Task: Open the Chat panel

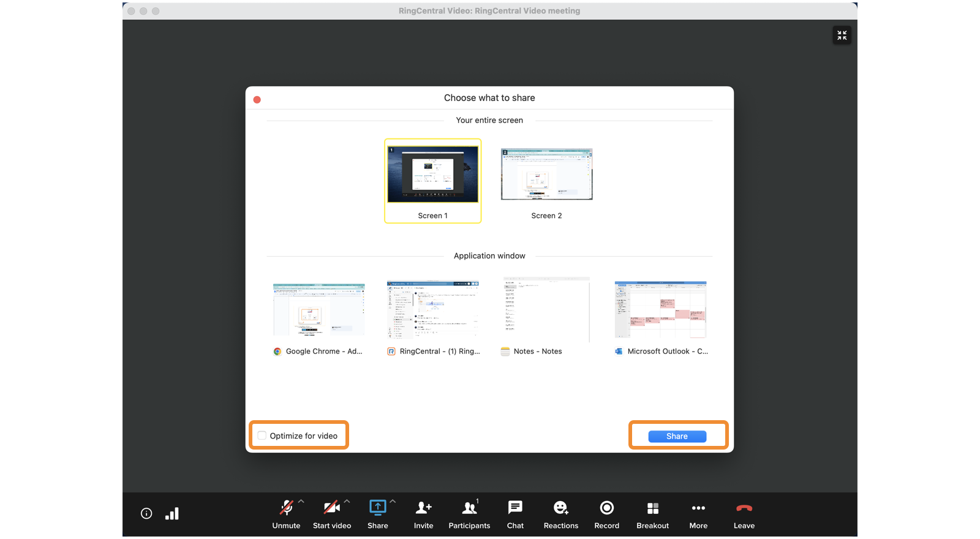Action: click(515, 508)
